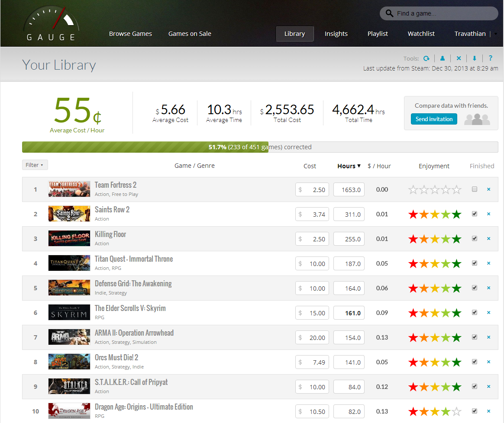Refresh library data from Steam icon
This screenshot has width=504, height=423.
click(426, 58)
